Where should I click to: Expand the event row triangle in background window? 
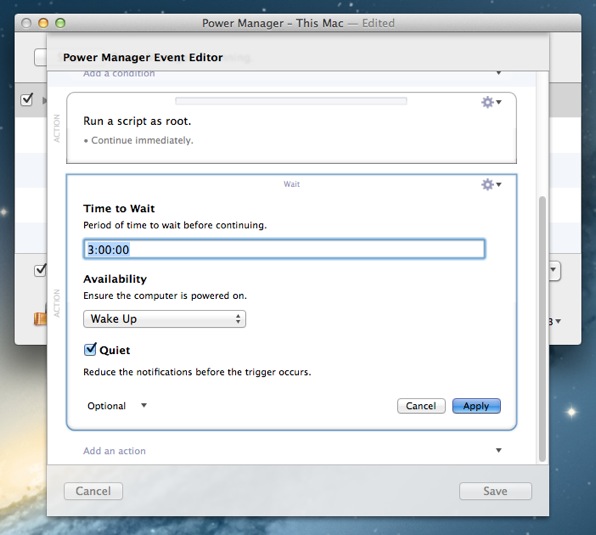pyautogui.click(x=44, y=100)
